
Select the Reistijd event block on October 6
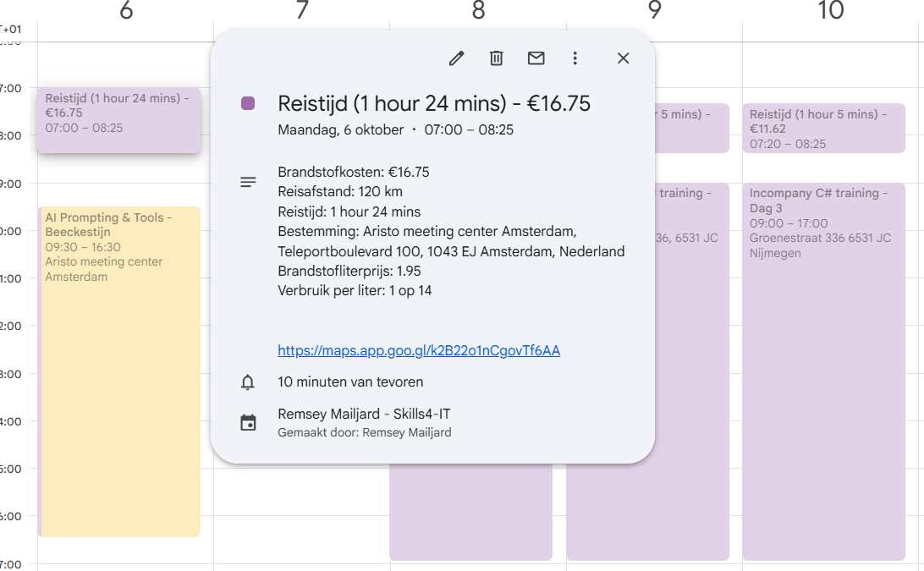point(118,118)
